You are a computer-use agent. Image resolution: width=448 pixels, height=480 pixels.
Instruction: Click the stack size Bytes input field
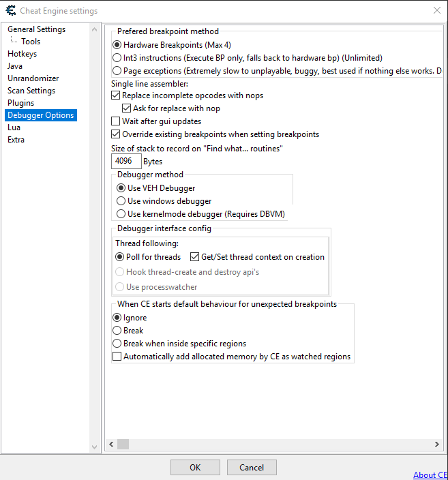click(x=126, y=162)
